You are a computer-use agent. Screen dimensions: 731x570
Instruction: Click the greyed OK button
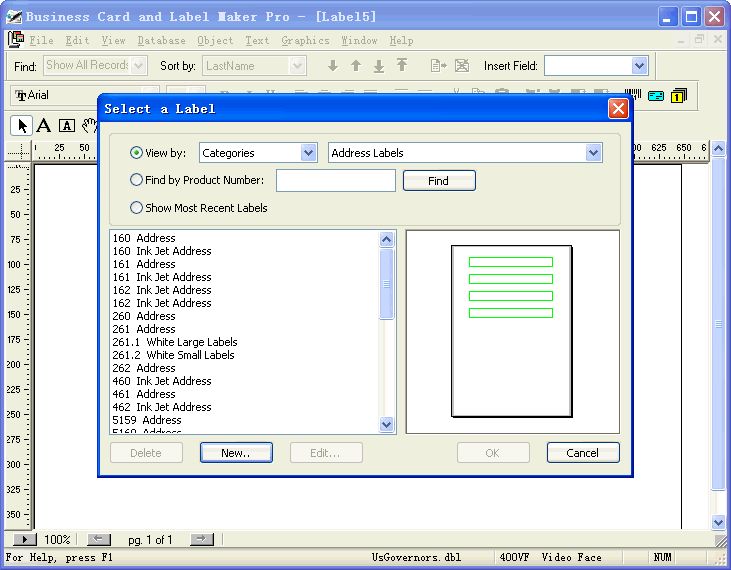pyautogui.click(x=493, y=453)
